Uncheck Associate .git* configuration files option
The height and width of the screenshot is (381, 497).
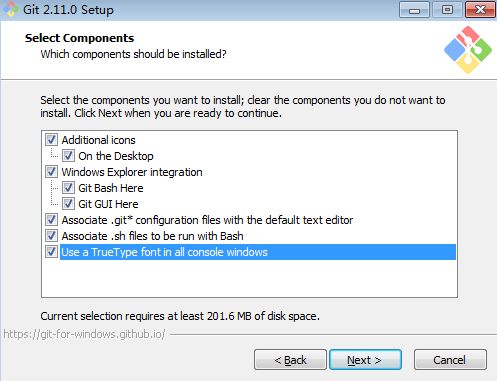(x=51, y=220)
